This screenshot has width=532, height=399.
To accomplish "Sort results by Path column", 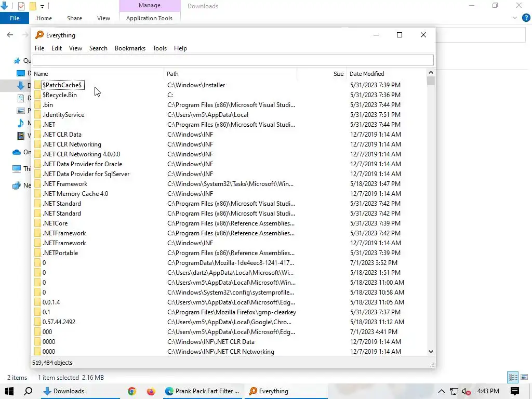I will [231, 74].
